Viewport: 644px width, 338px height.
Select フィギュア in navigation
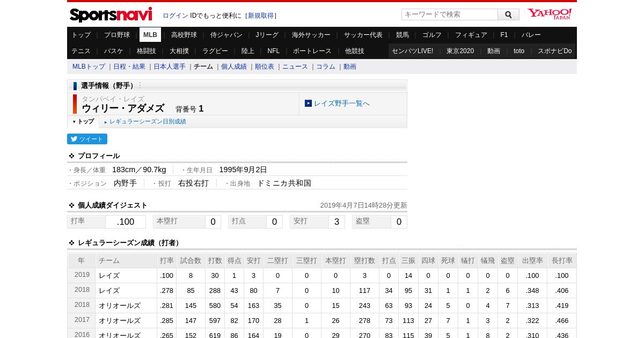[x=471, y=35]
